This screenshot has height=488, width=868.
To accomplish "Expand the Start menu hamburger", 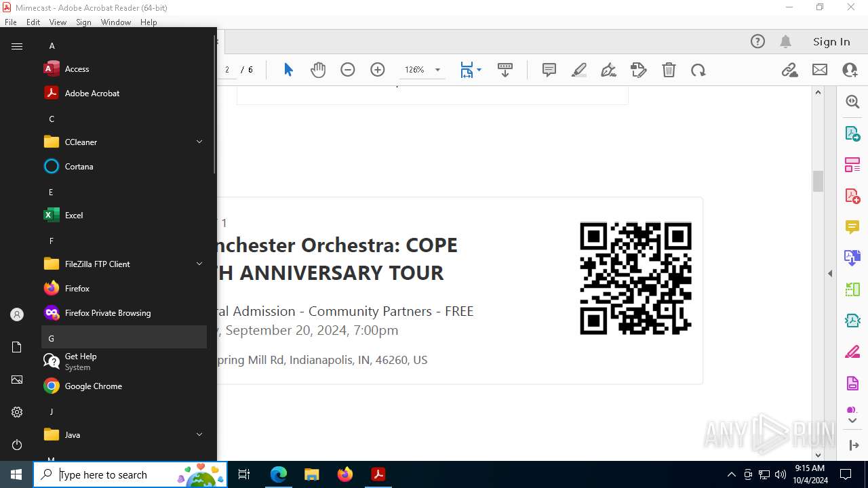I will click(17, 46).
